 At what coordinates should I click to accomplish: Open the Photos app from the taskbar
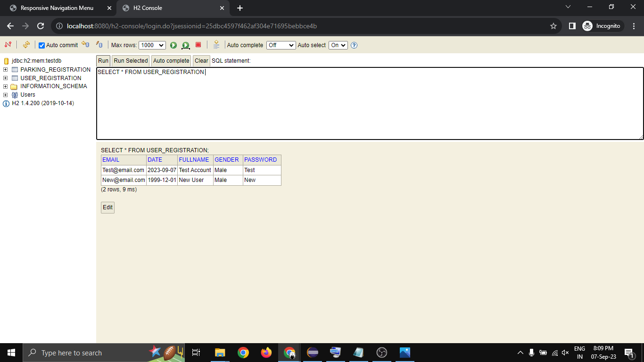[405, 353]
